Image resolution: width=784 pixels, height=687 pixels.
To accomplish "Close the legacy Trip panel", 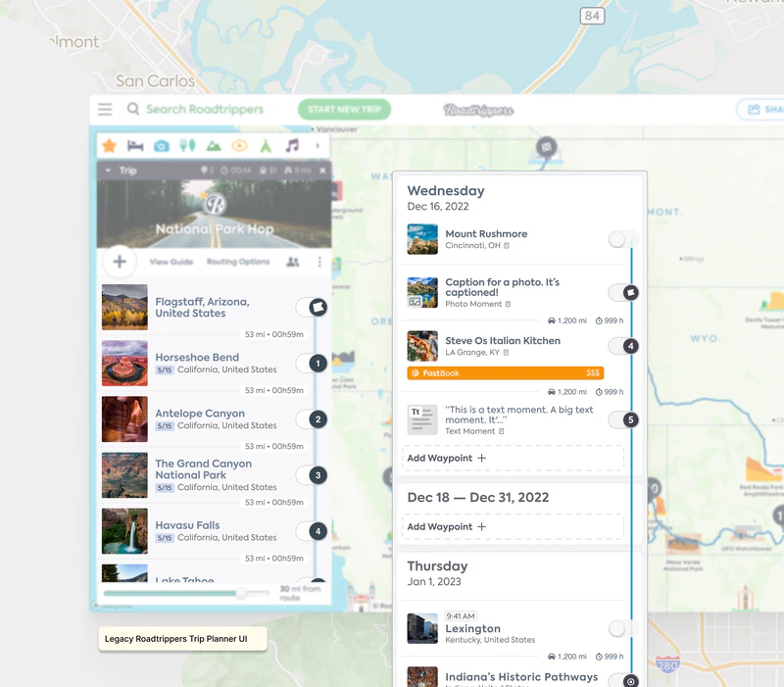I will pyautogui.click(x=322, y=171).
